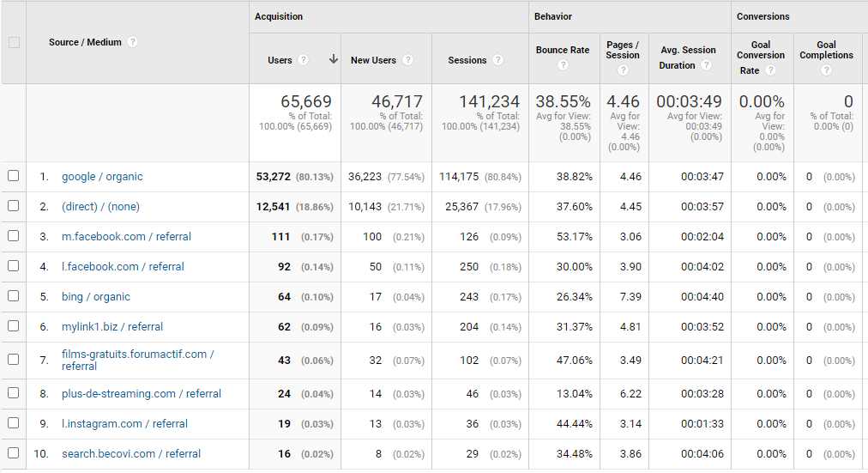Open Pages / Session help question mark
Screen dimensions: 868x473
tap(623, 70)
